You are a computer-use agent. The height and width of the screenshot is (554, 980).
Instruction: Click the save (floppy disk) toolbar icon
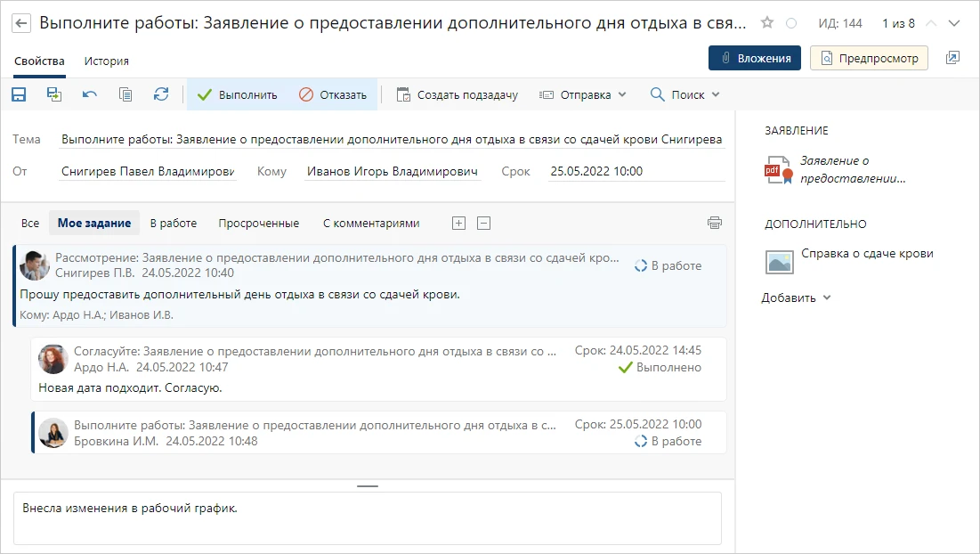(x=19, y=94)
